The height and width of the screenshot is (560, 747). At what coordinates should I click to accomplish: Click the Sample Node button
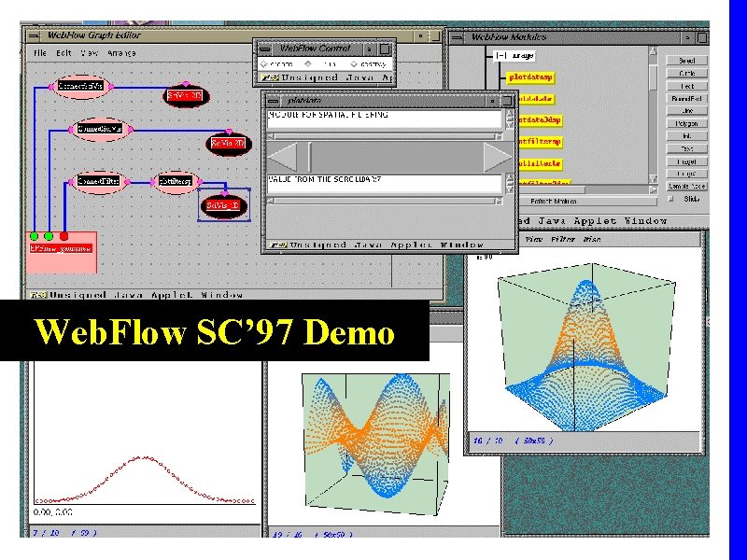coord(686,186)
